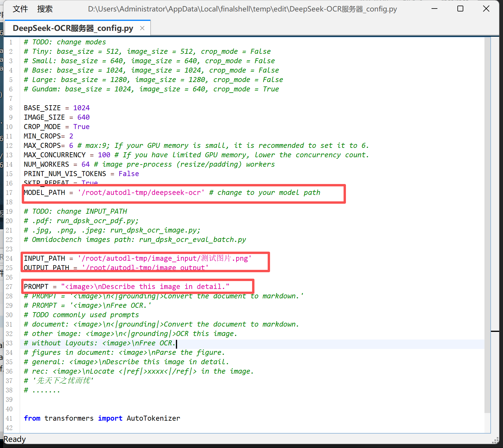The image size is (503, 448).
Task: Click PRINT_NUM_VIS_TOKENS = False line
Action: tap(81, 174)
